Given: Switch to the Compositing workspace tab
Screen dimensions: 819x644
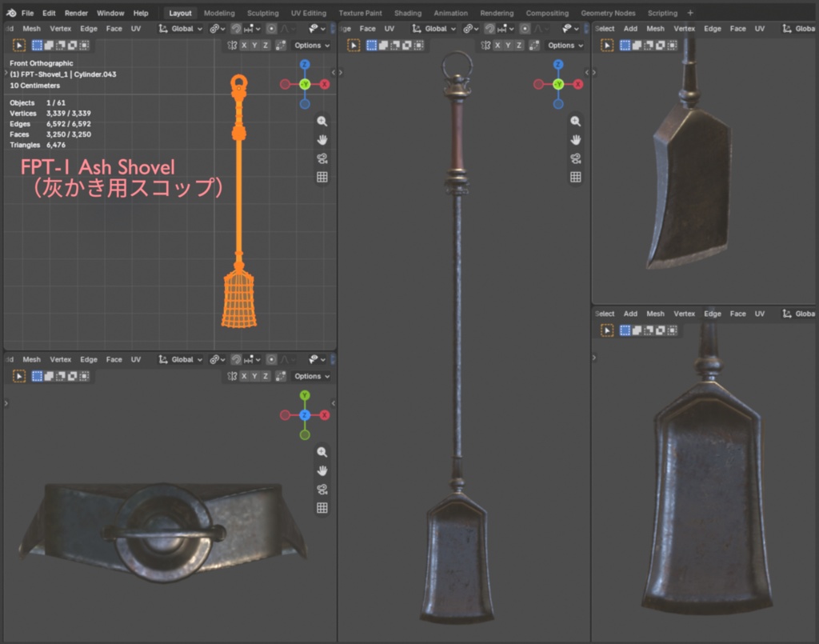Looking at the screenshot, I should 547,13.
